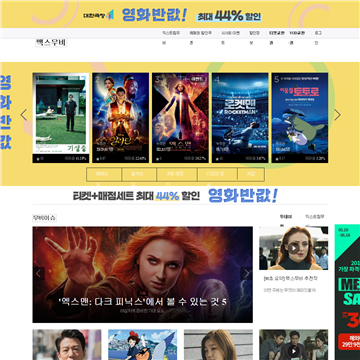Open the top 영화반값 44% discount banner
The height and width of the screenshot is (360, 360).
tap(180, 14)
